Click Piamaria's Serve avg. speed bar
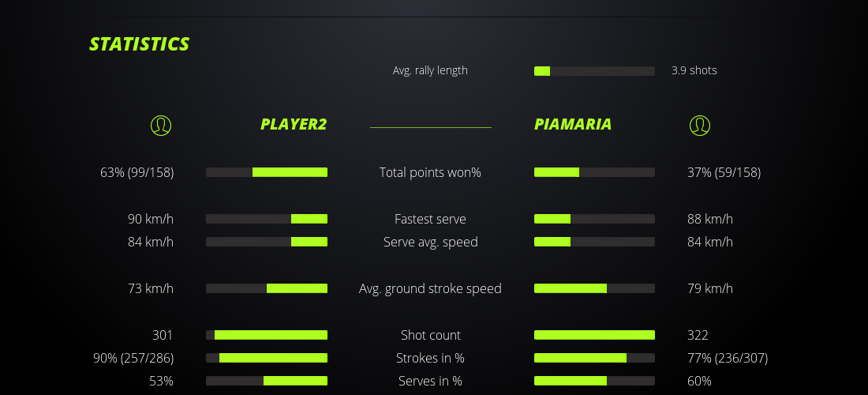This screenshot has height=395, width=868. pyautogui.click(x=594, y=242)
